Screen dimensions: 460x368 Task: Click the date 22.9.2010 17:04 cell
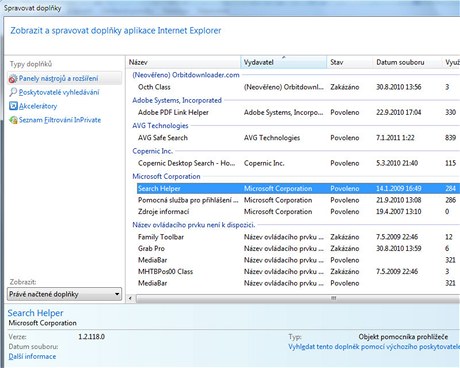(399, 113)
